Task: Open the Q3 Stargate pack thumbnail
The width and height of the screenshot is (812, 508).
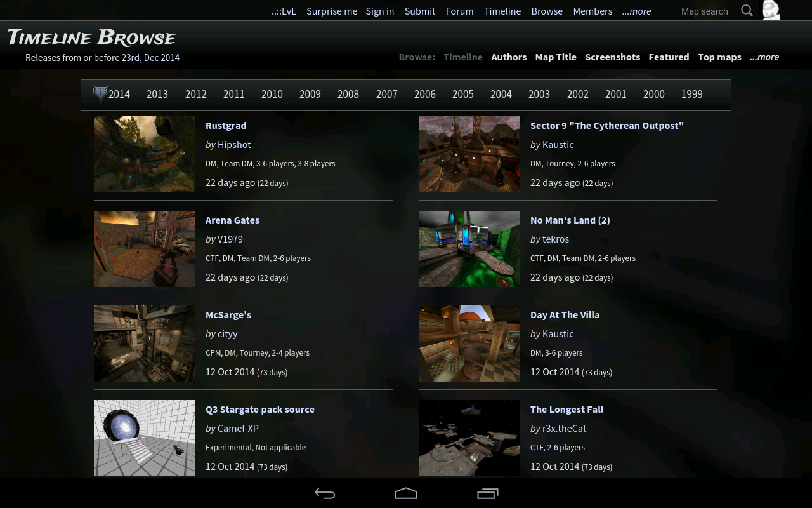Action: (144, 438)
